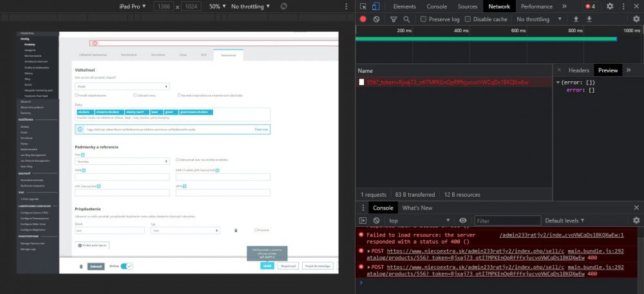Screen dimensions: 644x294
Task: Open device toolbar three-dot options menu
Action: (346, 6)
